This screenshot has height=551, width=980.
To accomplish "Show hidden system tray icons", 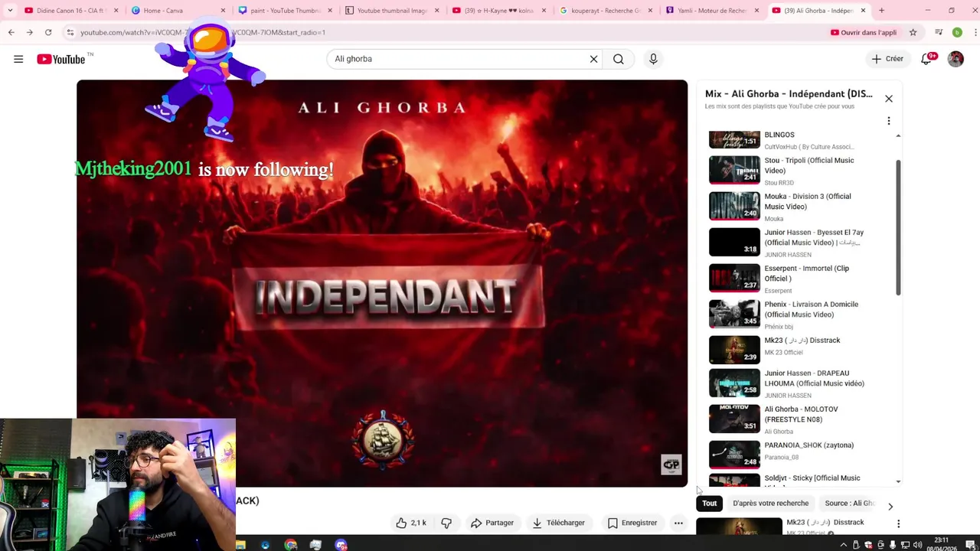I will pyautogui.click(x=844, y=545).
